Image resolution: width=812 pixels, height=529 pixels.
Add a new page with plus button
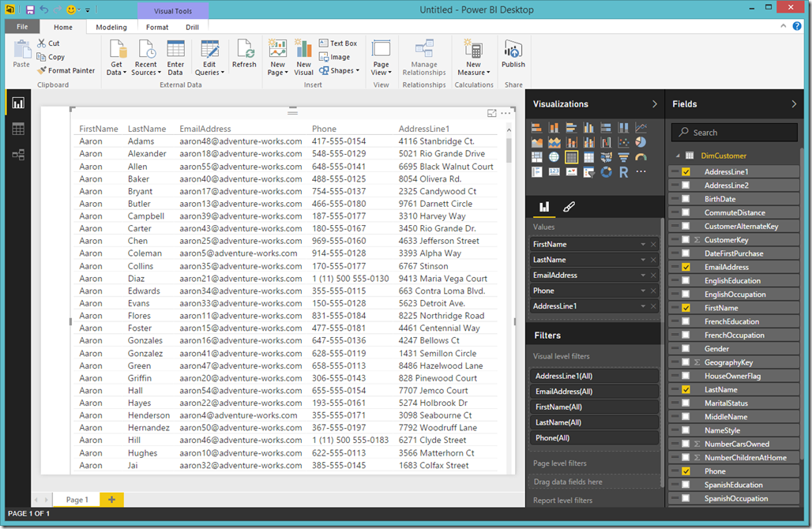(111, 500)
